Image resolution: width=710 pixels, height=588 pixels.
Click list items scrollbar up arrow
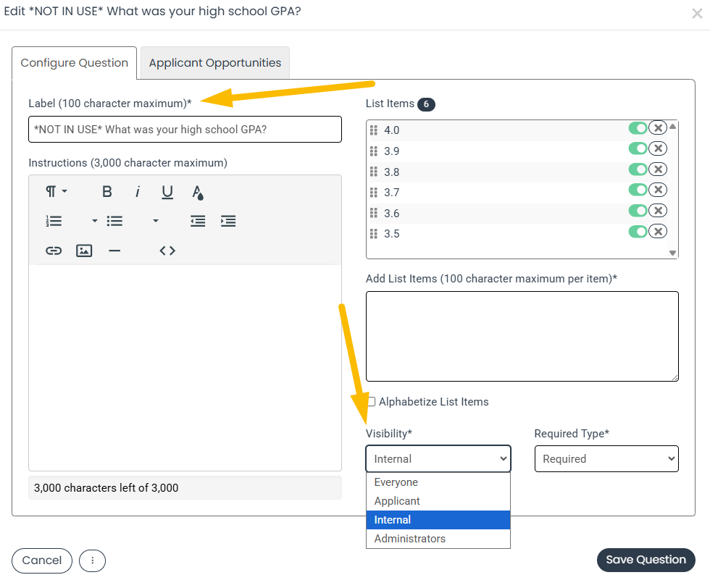click(x=673, y=126)
